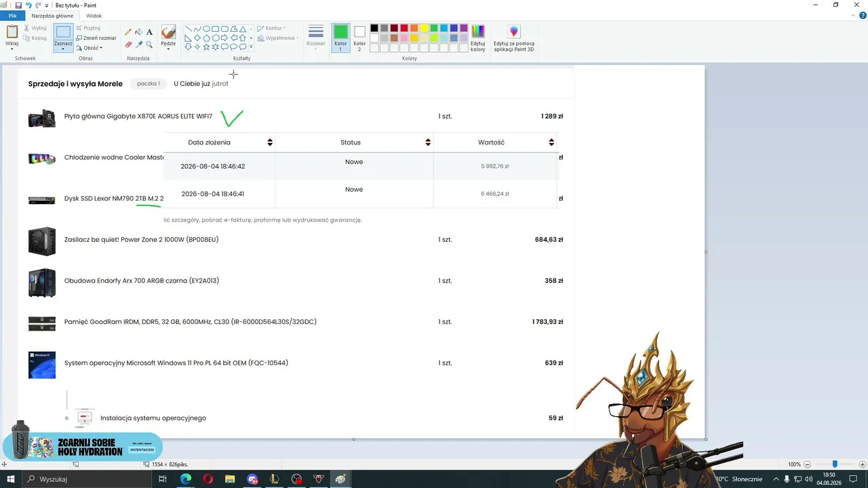Click the 'Płyta główna Gigabyte X870E AORUS ELITE WIFI7' text

(x=138, y=117)
